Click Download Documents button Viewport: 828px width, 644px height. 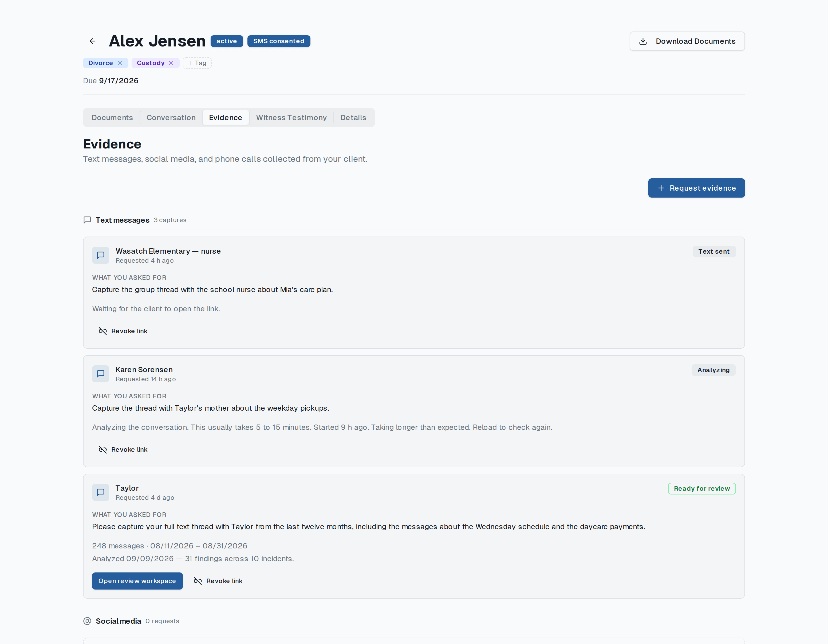[x=687, y=41]
